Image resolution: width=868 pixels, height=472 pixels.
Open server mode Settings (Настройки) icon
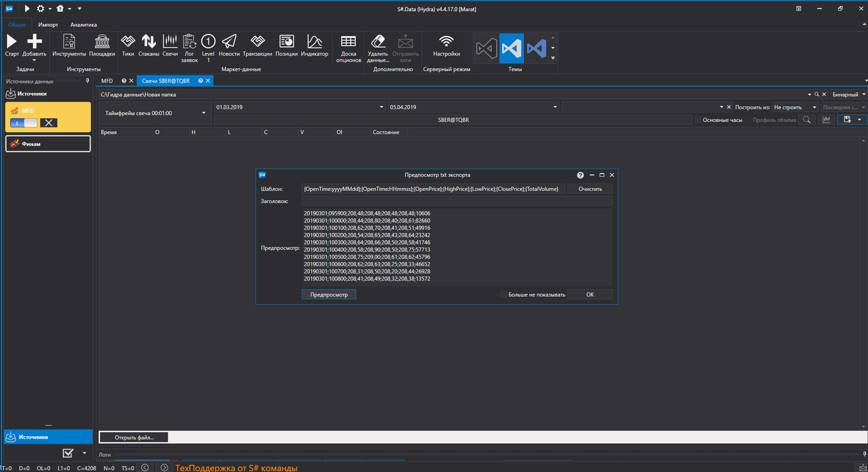tap(446, 46)
